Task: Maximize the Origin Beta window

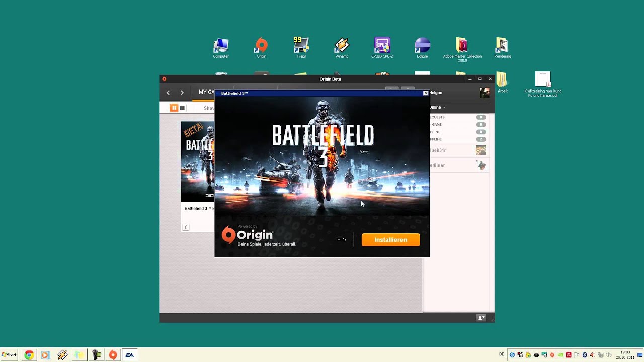Action: [480, 79]
